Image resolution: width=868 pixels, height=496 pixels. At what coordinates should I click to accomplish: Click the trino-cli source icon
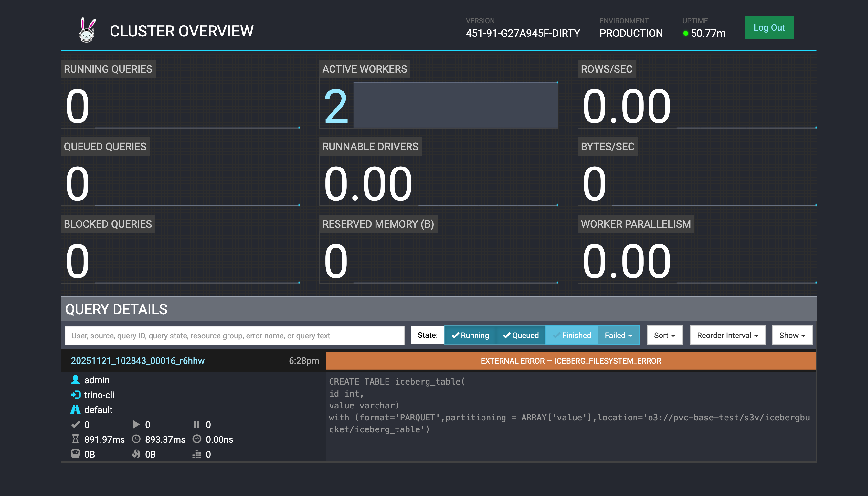tap(75, 395)
